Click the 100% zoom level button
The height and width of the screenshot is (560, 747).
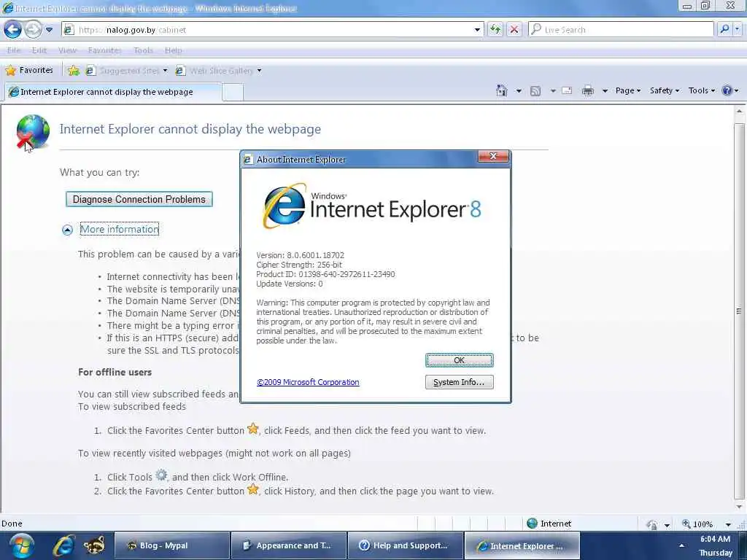[x=698, y=524]
